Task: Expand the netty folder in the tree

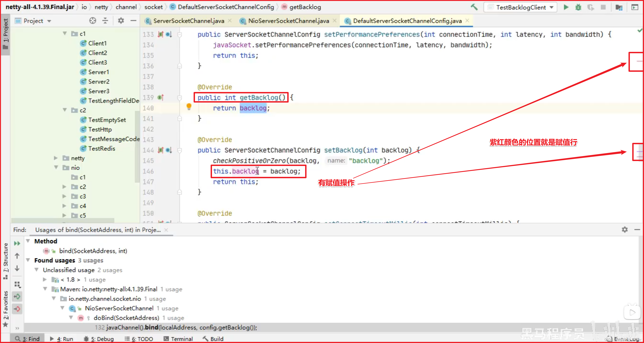Action: pos(56,158)
